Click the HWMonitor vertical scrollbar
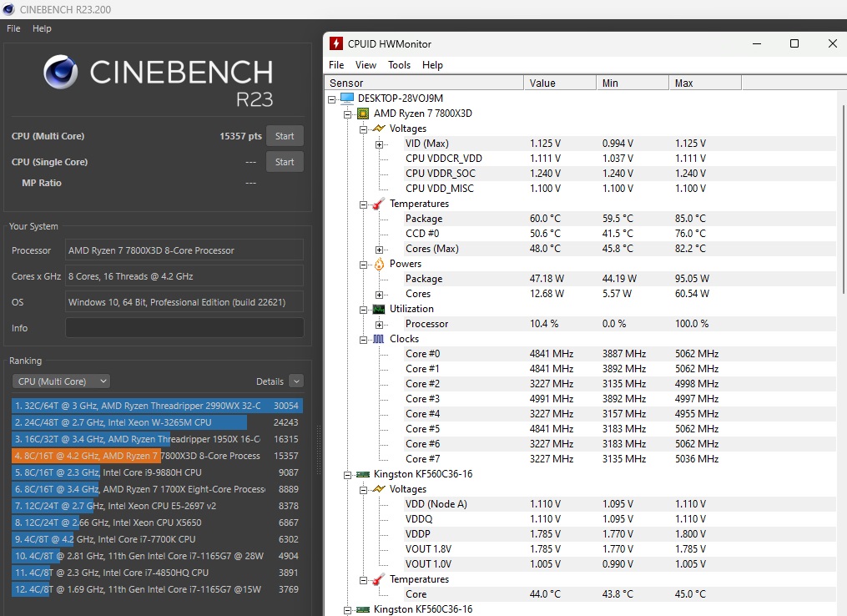Screen dimensions: 847x616 (842, 199)
